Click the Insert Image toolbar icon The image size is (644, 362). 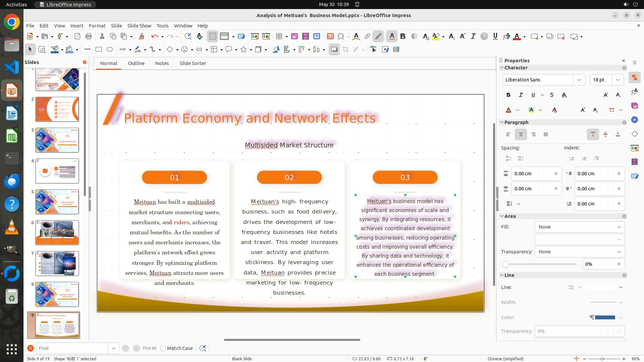click(x=294, y=37)
